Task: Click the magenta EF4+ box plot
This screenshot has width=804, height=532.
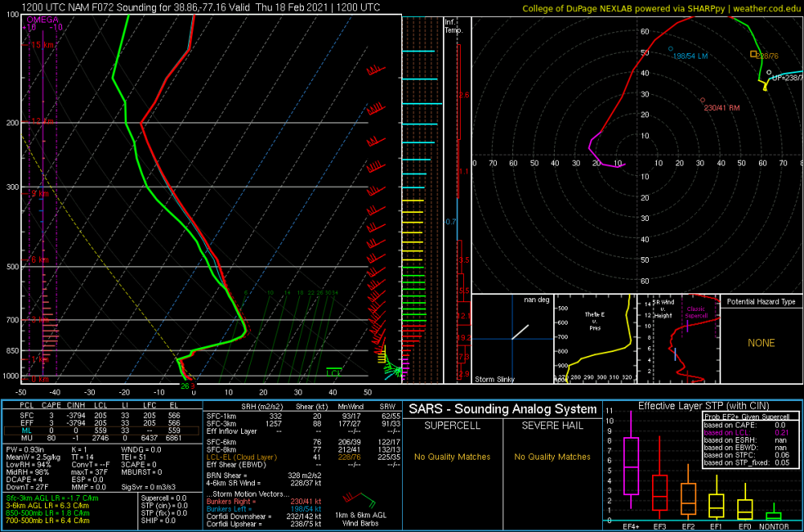Action: 630,466
